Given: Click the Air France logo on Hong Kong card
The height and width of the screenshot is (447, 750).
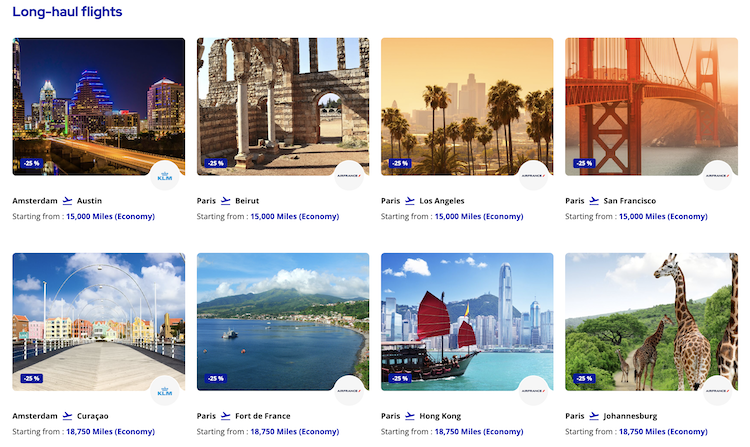Looking at the screenshot, I should click(x=533, y=391).
